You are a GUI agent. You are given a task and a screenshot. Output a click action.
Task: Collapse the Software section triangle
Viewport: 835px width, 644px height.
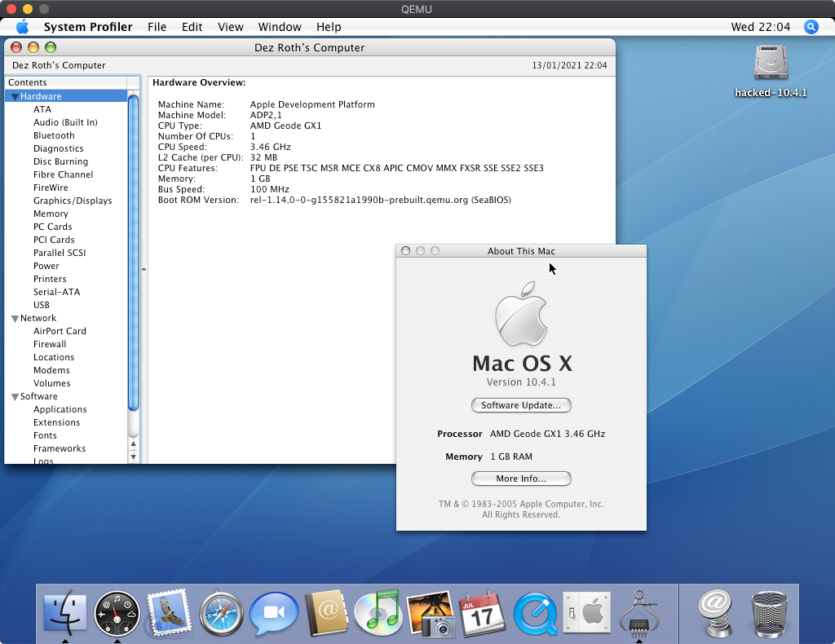tap(15, 397)
